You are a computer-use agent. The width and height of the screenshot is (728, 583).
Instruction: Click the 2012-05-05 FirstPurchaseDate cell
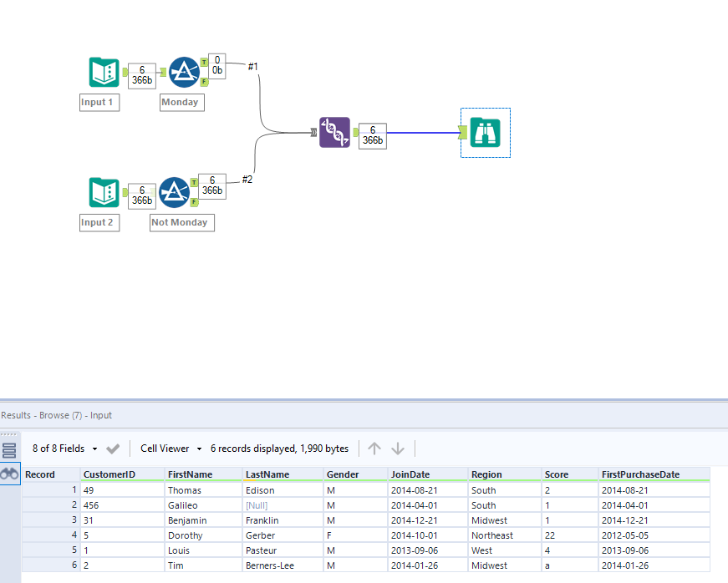(654, 535)
